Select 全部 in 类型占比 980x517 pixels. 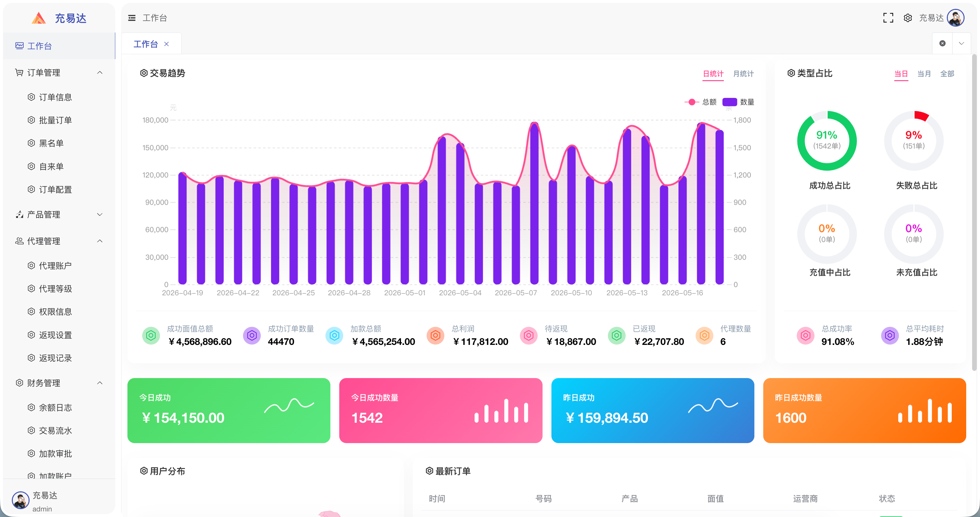[x=947, y=74]
